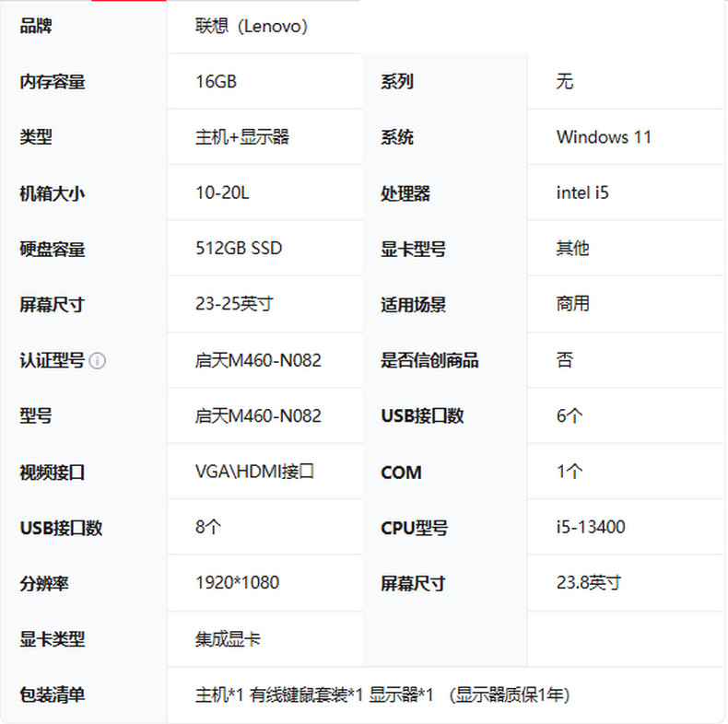Click the 是否信创商品 label
728x724 pixels.
429,360
